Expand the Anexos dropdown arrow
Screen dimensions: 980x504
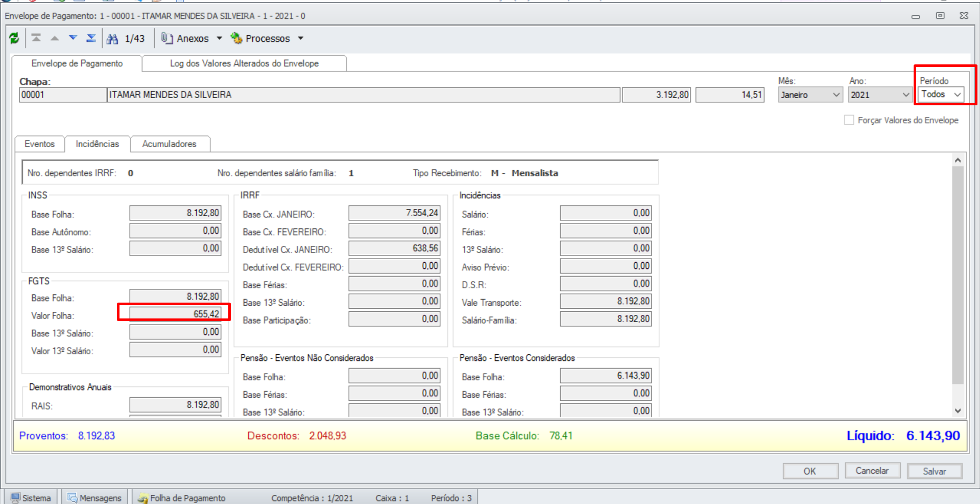[220, 38]
